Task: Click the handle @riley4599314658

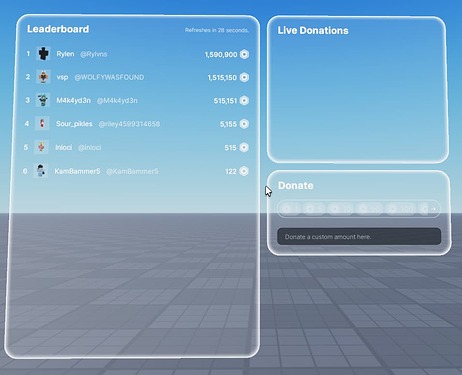Action: coord(129,124)
